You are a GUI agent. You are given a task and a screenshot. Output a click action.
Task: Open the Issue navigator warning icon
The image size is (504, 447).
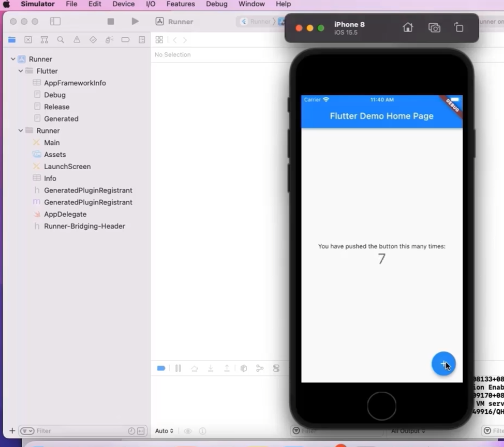(77, 40)
